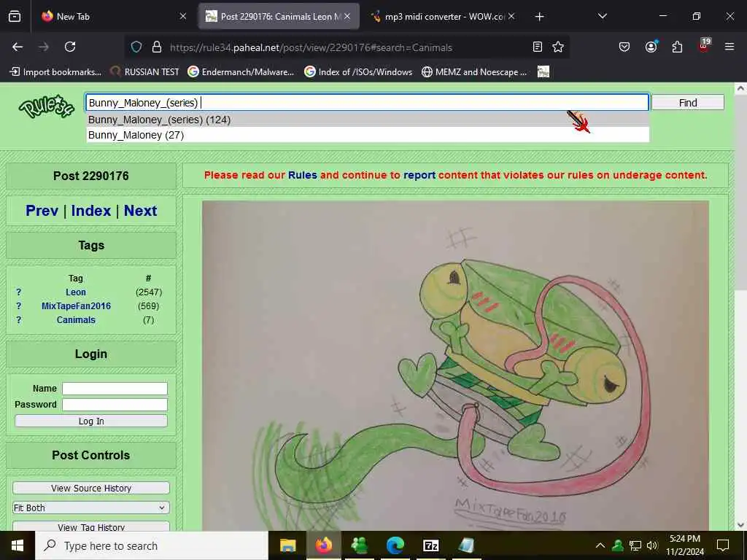Open the notification center
The width and height of the screenshot is (747, 560).
pos(723,545)
